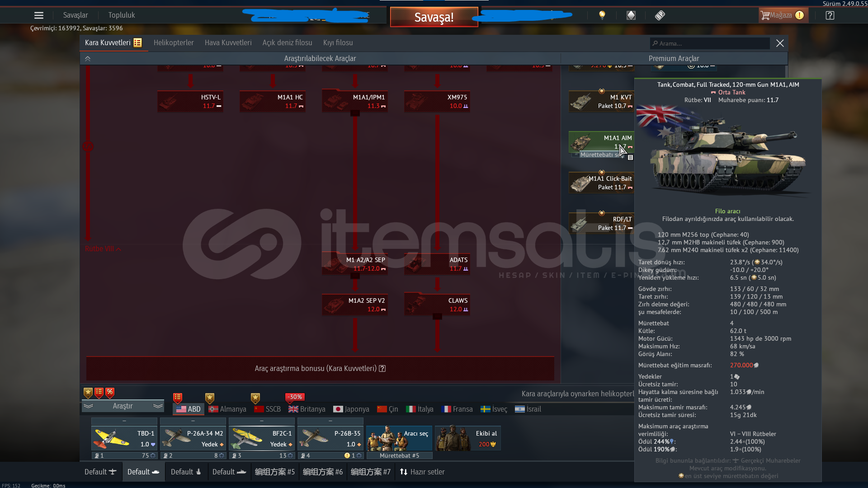Click the lightbulb hints icon

tap(602, 15)
